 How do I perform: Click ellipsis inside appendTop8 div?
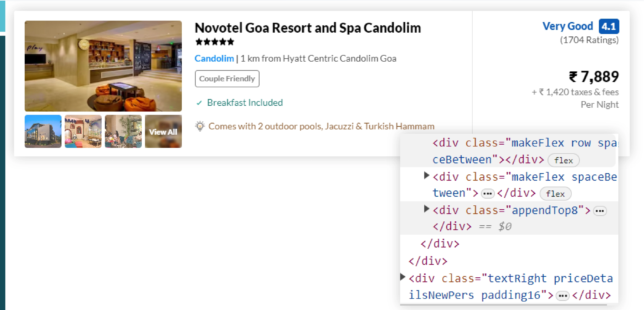pos(600,211)
